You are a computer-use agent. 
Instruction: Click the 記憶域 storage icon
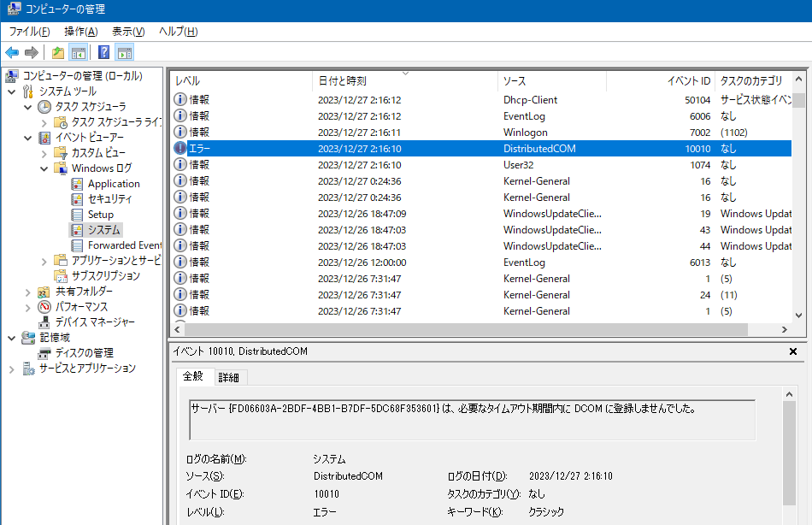28,338
